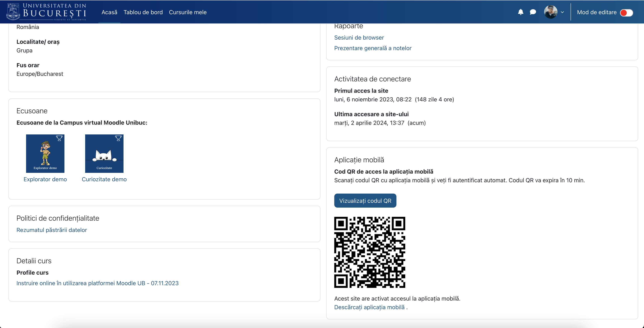Open Prezentare generală a notelor

pyautogui.click(x=373, y=48)
